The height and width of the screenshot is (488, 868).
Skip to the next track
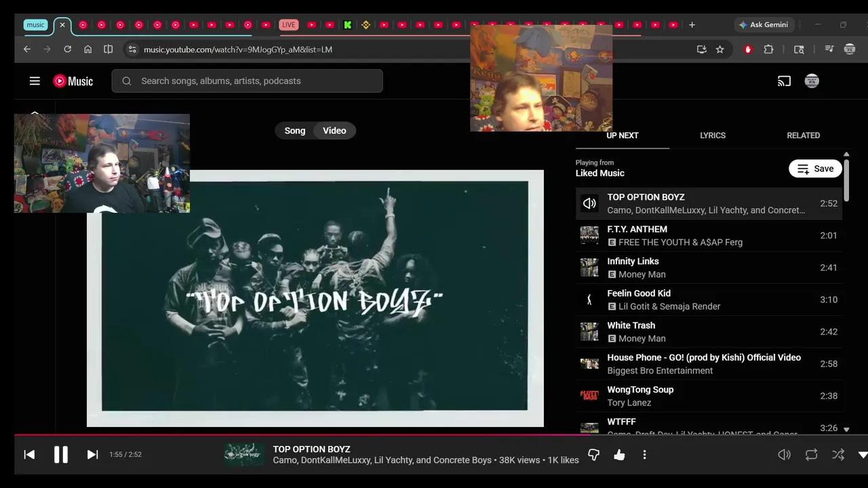tap(92, 455)
